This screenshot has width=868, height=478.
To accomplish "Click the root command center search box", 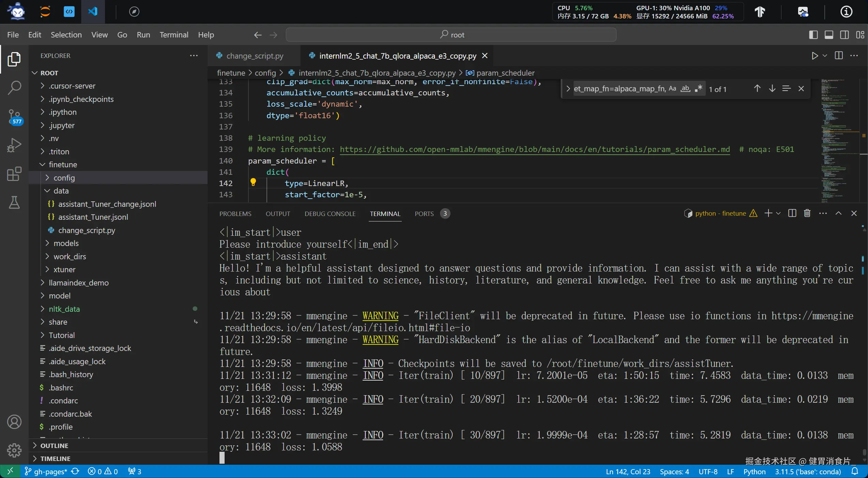I will coord(451,35).
